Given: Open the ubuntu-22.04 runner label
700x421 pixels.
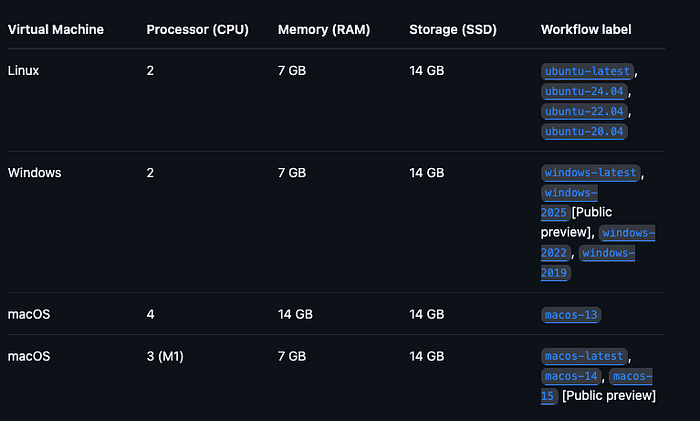Looking at the screenshot, I should click(584, 112).
